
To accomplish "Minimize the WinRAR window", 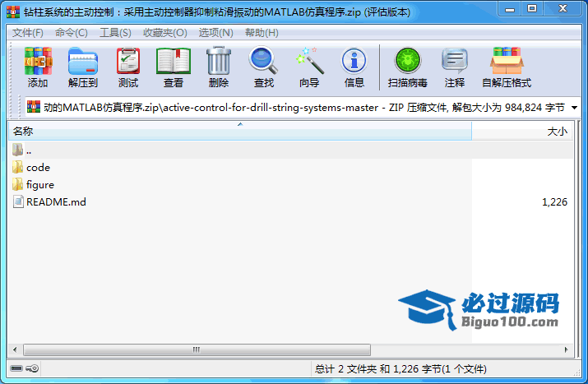I will click(x=510, y=9).
